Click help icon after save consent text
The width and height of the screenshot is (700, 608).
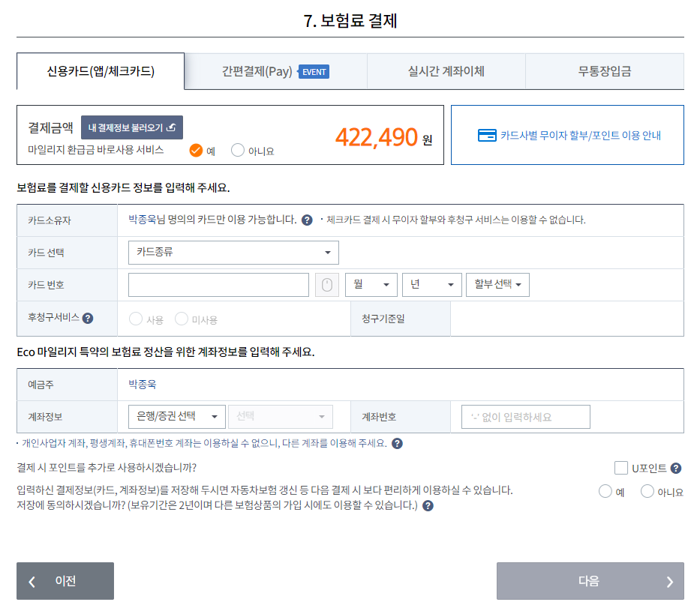coord(428,505)
